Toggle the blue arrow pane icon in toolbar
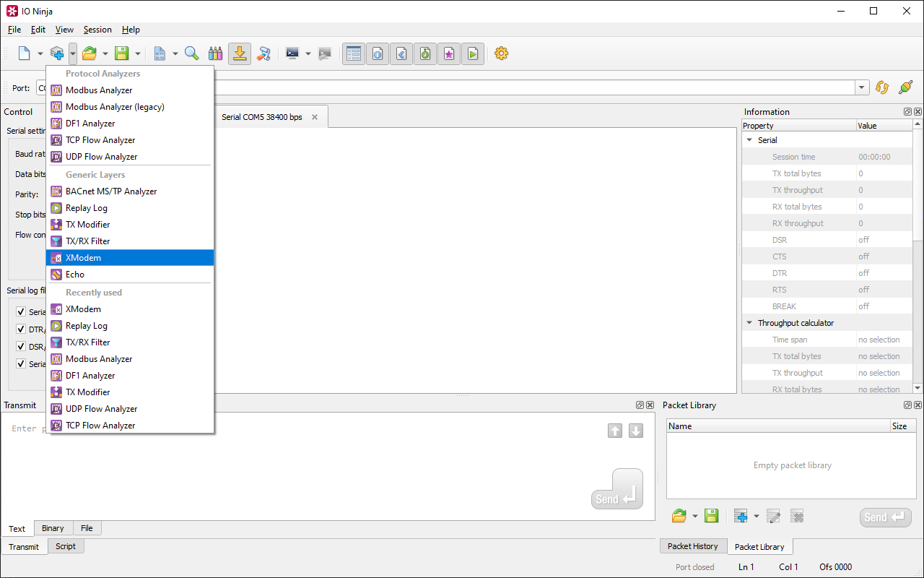Viewport: 924px width, 578px height. click(x=401, y=53)
